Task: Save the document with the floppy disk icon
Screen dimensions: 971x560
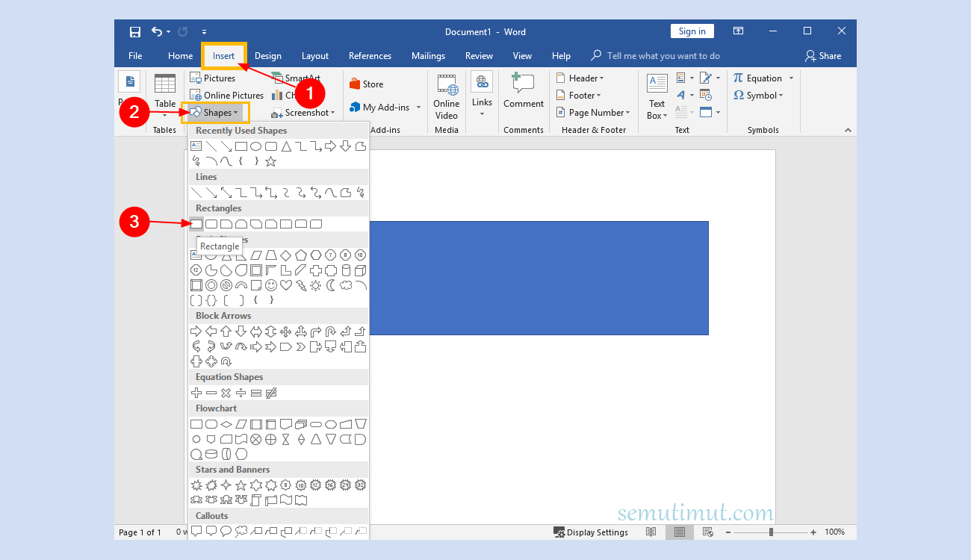Action: 135,31
